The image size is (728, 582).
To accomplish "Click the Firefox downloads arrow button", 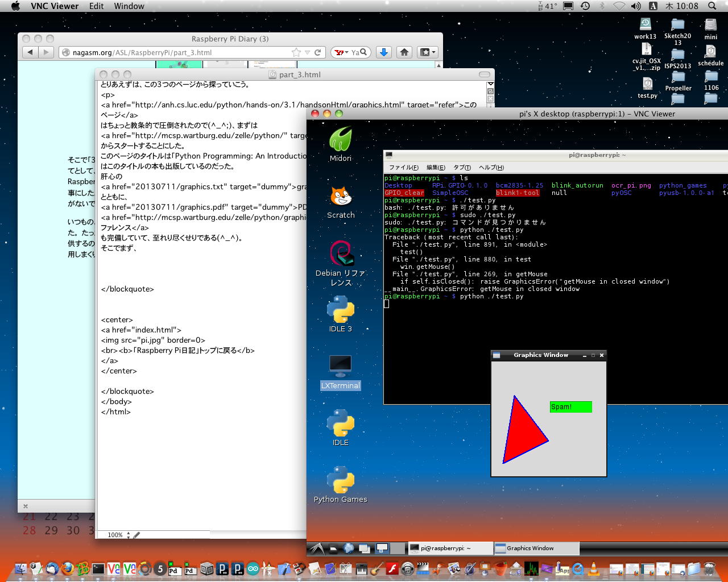I will pos(384,52).
